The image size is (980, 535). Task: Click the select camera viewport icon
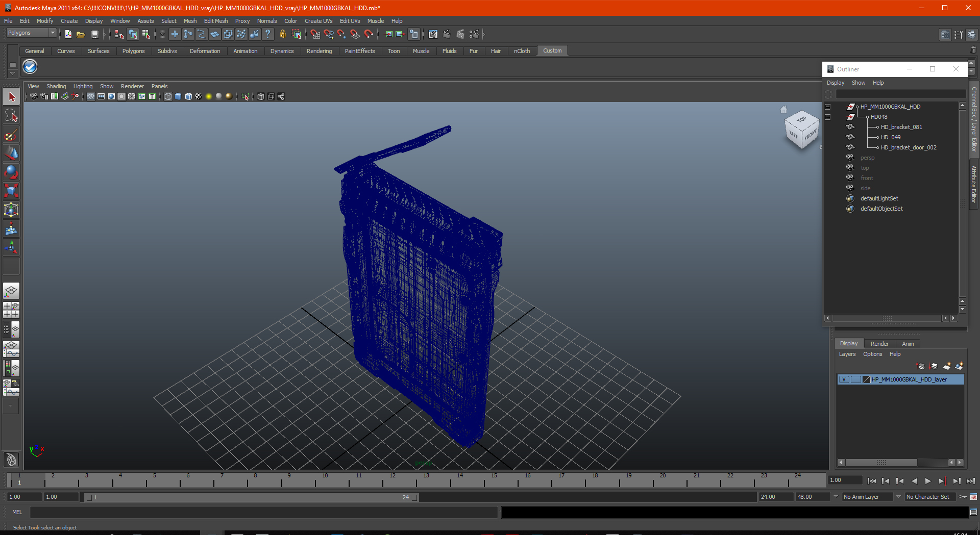(34, 96)
